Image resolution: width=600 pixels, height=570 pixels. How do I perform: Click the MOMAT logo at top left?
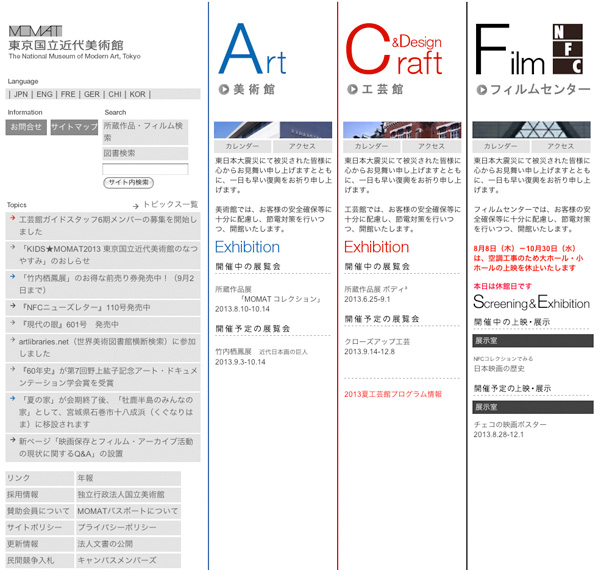click(x=35, y=30)
